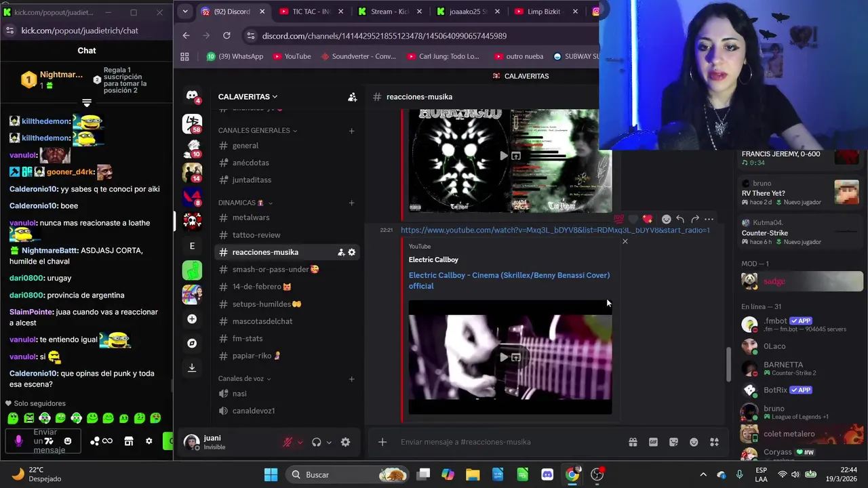Open Discord discover servers compass icon
The width and height of the screenshot is (868, 488).
tap(192, 344)
